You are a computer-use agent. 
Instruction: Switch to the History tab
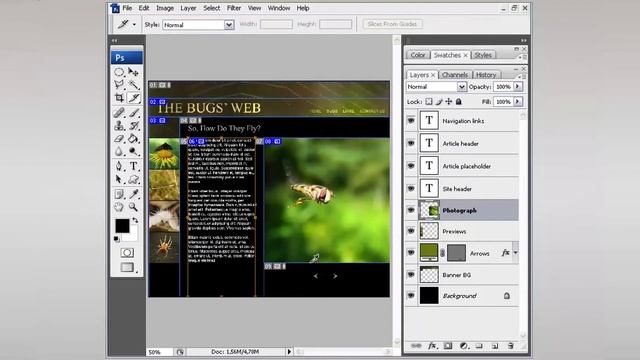pos(486,75)
